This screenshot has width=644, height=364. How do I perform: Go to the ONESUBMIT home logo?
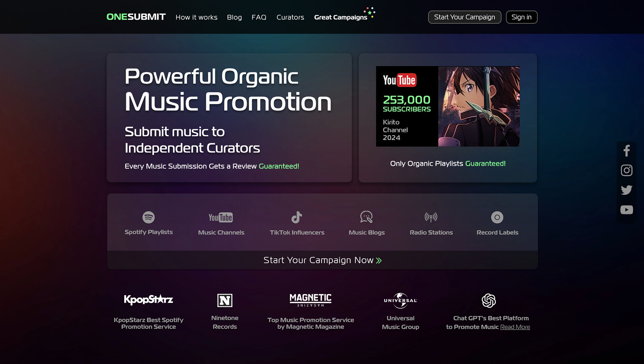click(136, 17)
